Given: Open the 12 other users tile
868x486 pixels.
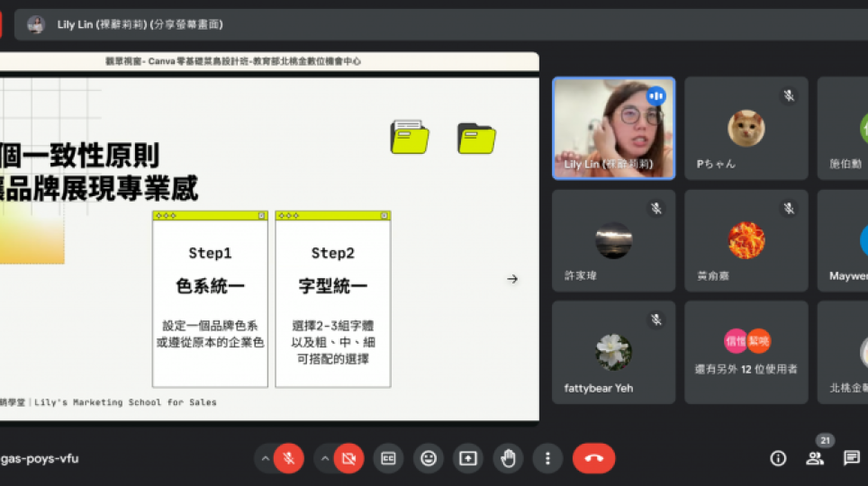Looking at the screenshot, I should point(746,352).
